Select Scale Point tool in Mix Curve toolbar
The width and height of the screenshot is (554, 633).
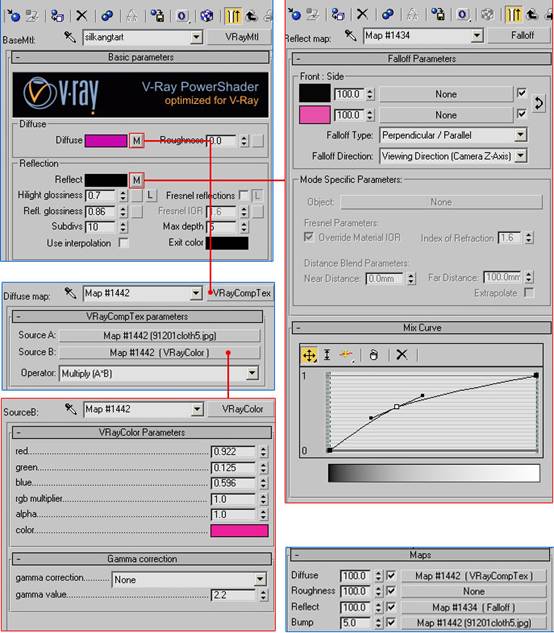click(327, 355)
